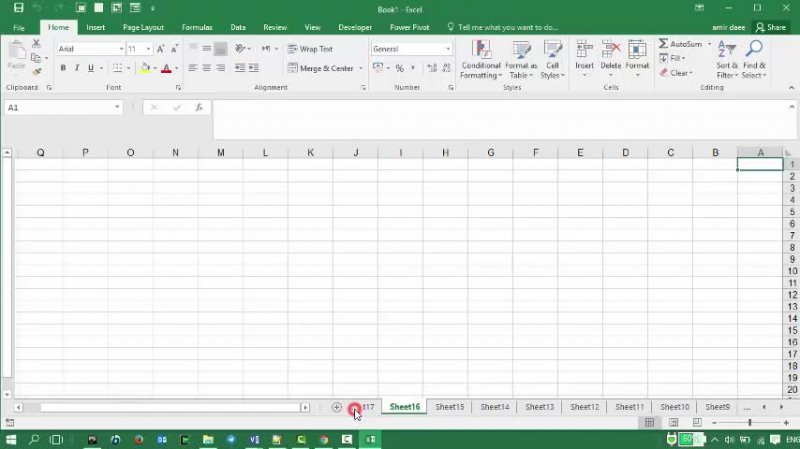This screenshot has width=800, height=449.
Task: Click the Format as Table icon
Action: point(521,52)
